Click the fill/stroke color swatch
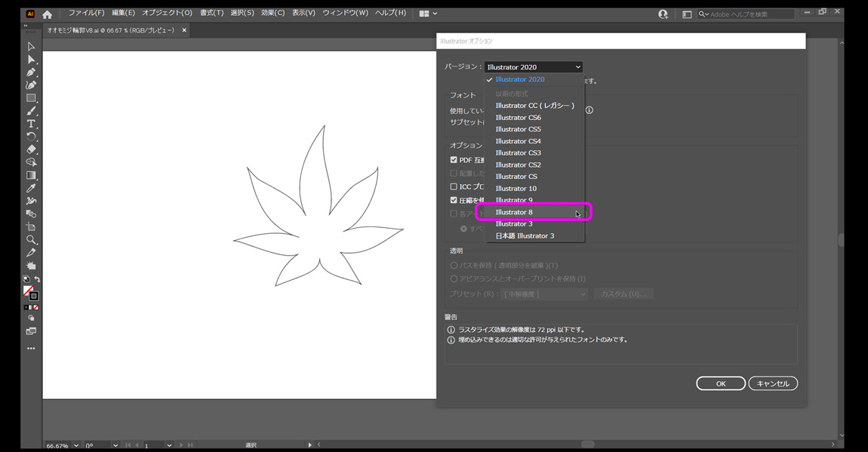 29,291
